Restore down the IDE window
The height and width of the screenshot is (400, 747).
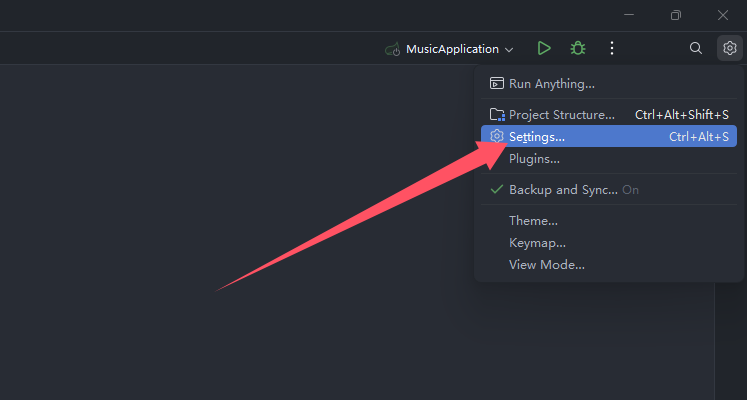point(676,15)
